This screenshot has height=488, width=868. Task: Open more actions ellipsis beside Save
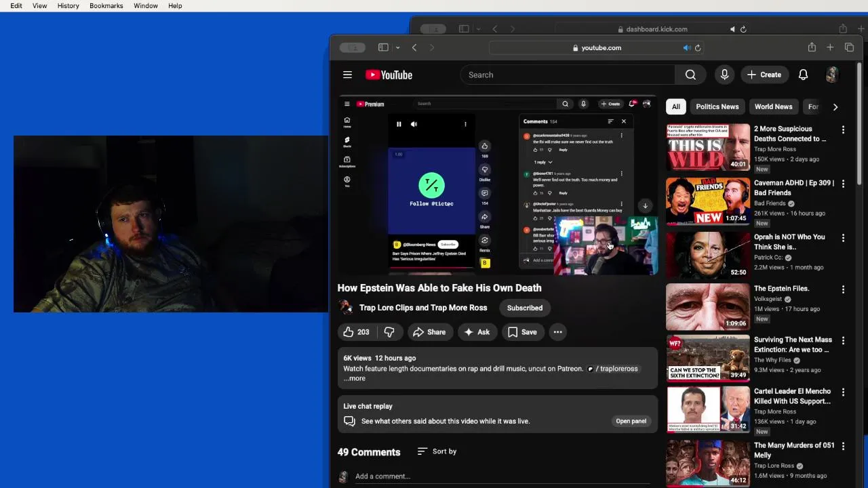point(557,332)
